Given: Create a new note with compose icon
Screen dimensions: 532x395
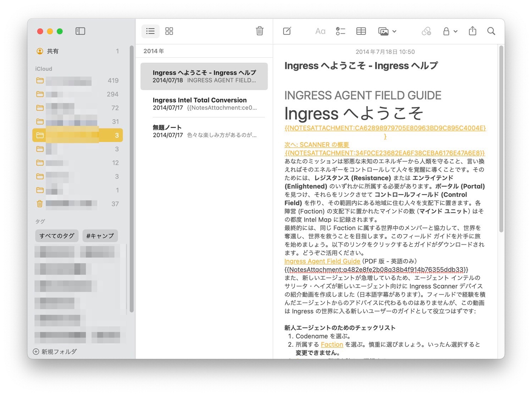Looking at the screenshot, I should coord(287,31).
